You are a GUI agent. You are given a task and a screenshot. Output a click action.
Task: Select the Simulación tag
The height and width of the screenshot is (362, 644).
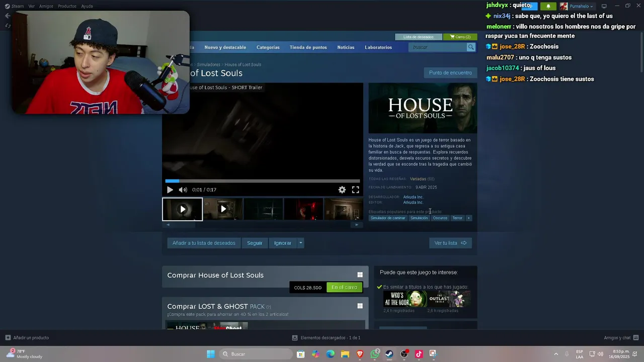419,218
